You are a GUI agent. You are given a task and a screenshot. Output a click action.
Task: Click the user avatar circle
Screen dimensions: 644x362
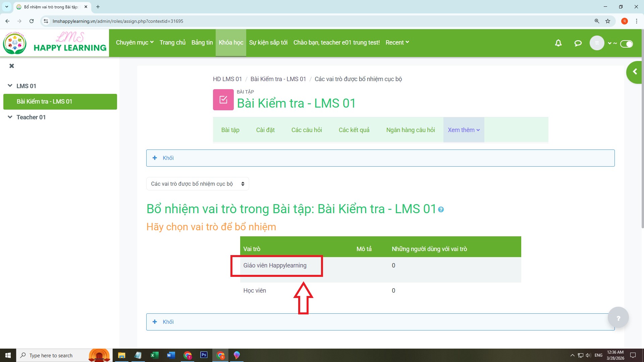[x=597, y=43]
